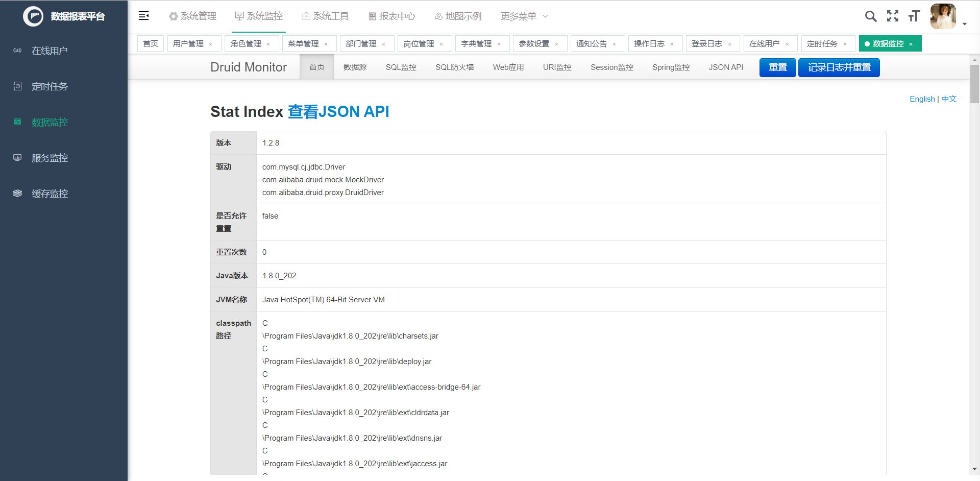
Task: Click the 数据报表平台 logo icon
Action: pos(33,16)
